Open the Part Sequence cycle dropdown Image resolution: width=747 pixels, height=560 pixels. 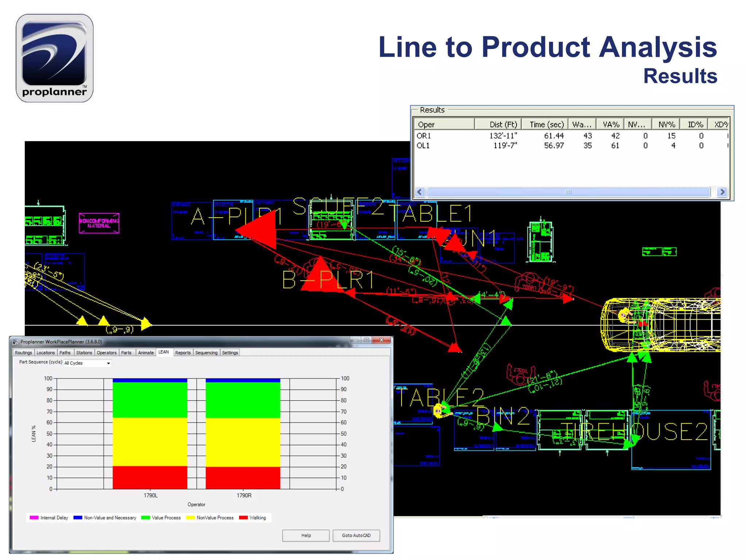click(108, 363)
